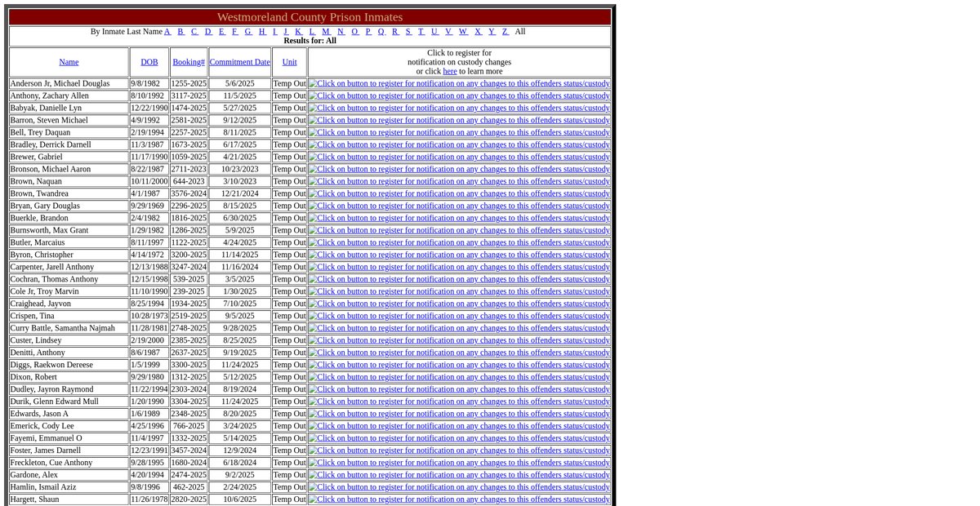980x506 pixels.
Task: Sort inmates by DOB column header
Action: click(149, 62)
